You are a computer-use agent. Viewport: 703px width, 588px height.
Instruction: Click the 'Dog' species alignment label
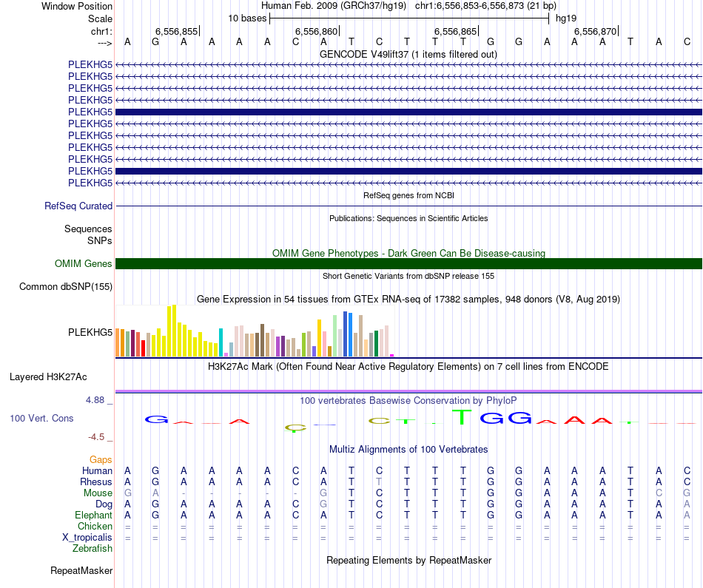tap(104, 504)
